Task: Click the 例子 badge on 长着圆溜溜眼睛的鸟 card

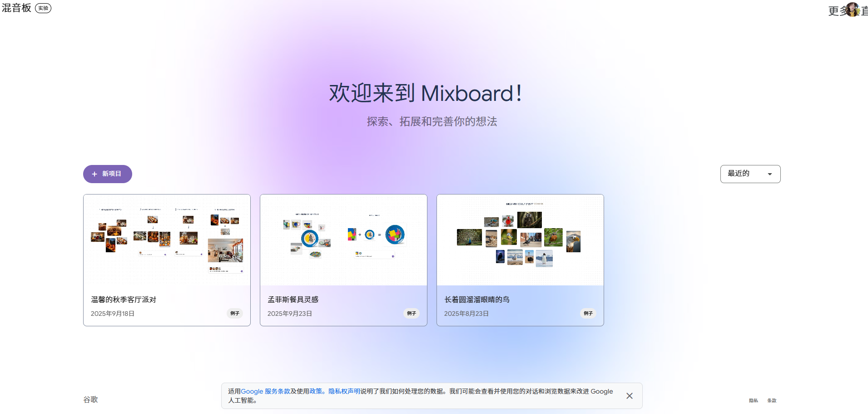Action: coord(588,313)
